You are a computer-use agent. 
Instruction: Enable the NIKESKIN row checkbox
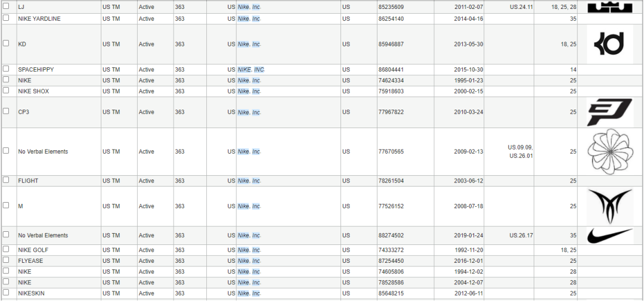coord(6,293)
